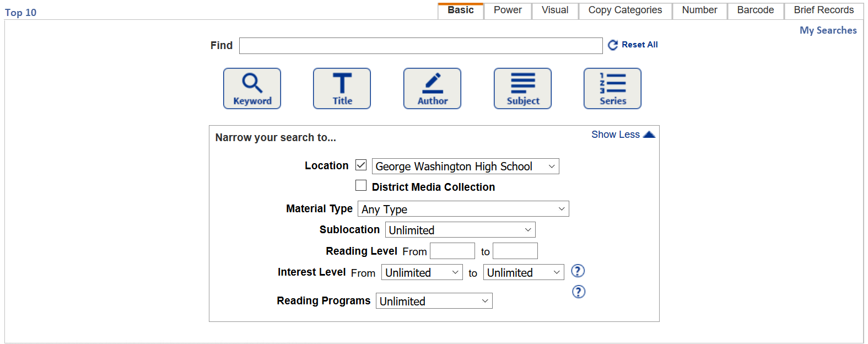Enable District Media Collection

[x=361, y=185]
